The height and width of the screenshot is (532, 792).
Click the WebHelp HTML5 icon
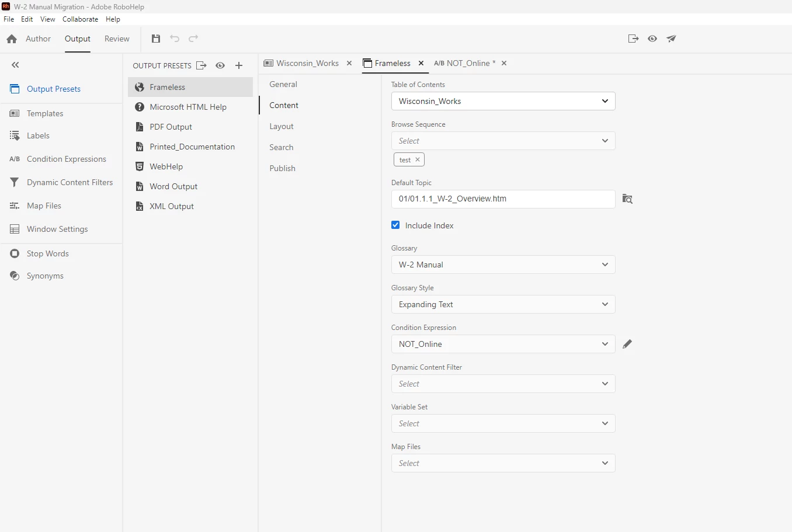[140, 166]
